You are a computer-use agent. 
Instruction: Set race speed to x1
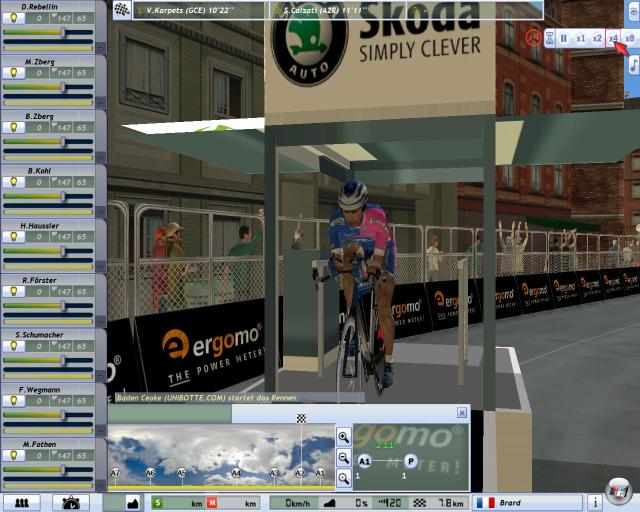point(580,39)
